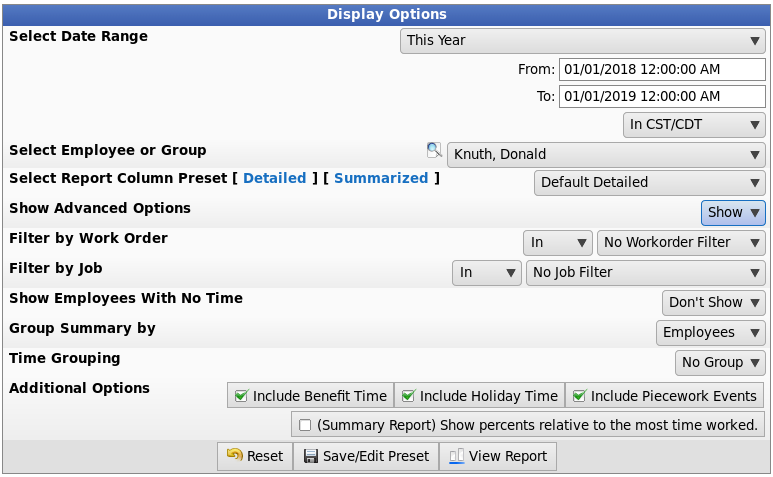Enable show percents relative to most time worked

[305, 425]
